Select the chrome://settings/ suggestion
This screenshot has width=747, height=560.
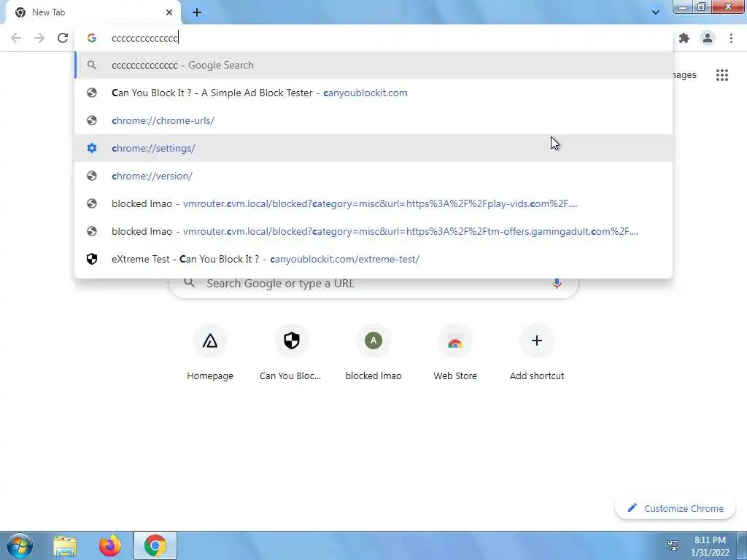point(373,148)
